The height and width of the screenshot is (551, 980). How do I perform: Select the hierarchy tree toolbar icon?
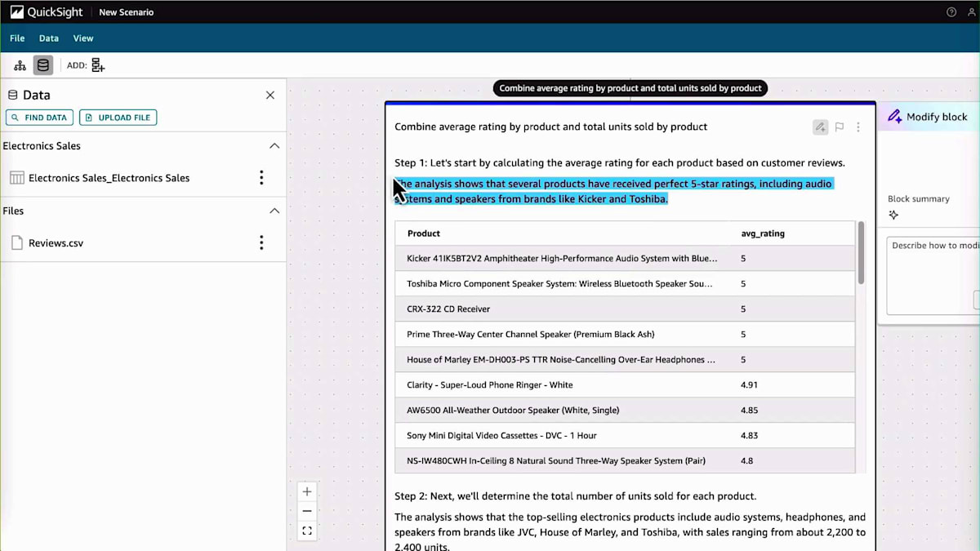click(20, 65)
